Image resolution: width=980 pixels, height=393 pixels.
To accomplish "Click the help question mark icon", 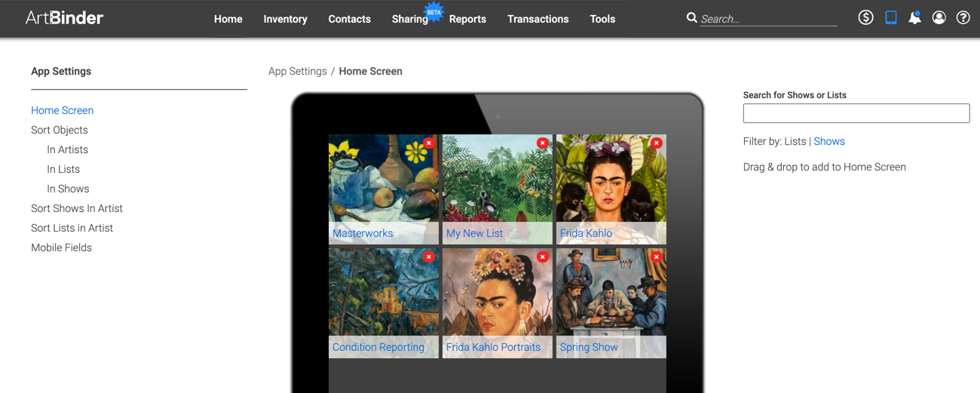I will pos(963,17).
